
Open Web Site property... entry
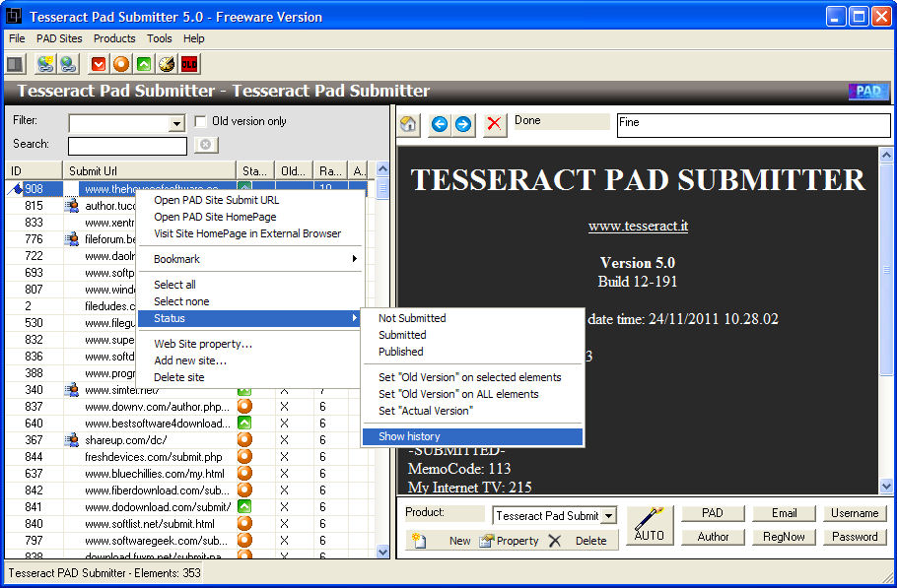point(249,344)
